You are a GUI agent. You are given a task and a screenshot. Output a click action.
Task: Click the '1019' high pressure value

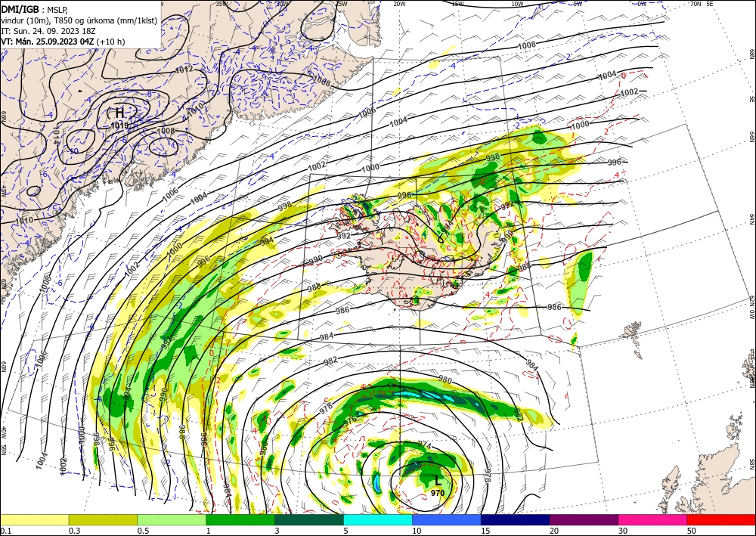[x=119, y=125]
